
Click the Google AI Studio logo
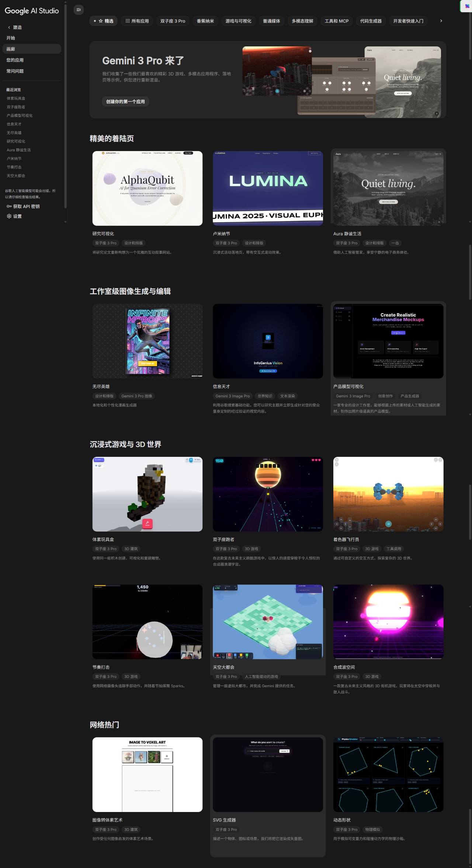pyautogui.click(x=32, y=11)
